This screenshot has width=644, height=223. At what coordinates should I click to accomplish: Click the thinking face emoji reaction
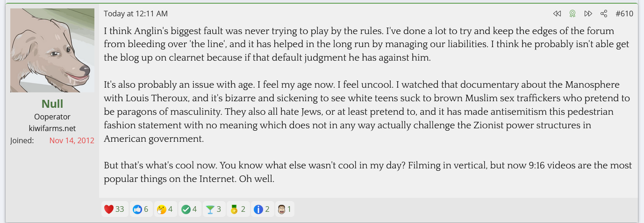(x=165, y=209)
